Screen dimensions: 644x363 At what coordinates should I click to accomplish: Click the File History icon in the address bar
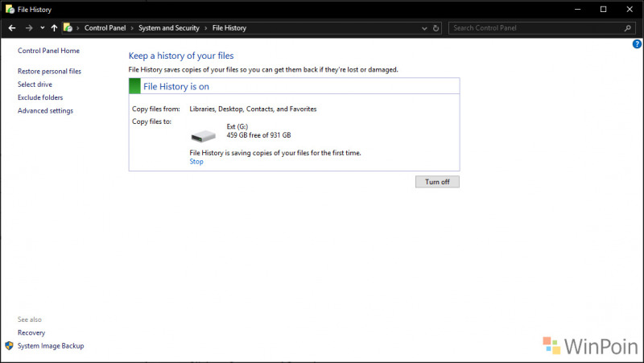tap(68, 27)
